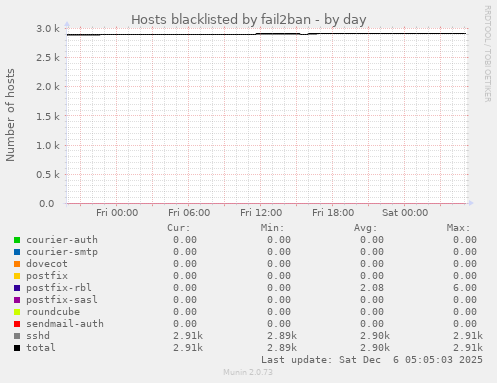This screenshot has height=383, width=497.
Task: Select the 'postfix-rbl' legend label
Action: point(59,288)
